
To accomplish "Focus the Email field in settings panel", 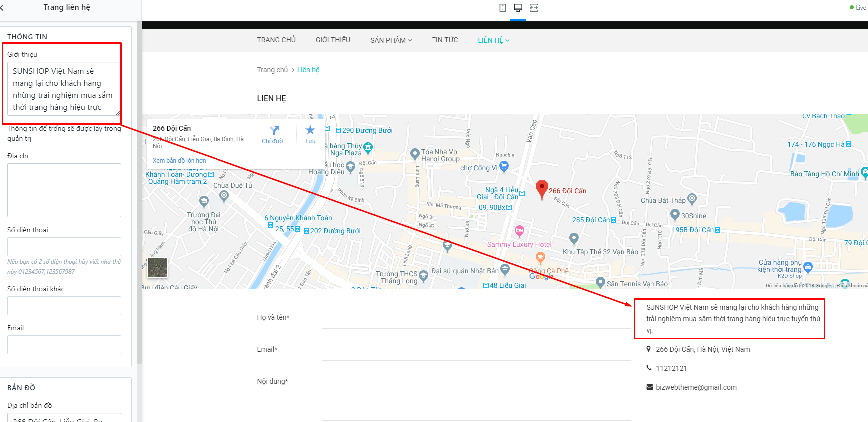I will coord(64,345).
